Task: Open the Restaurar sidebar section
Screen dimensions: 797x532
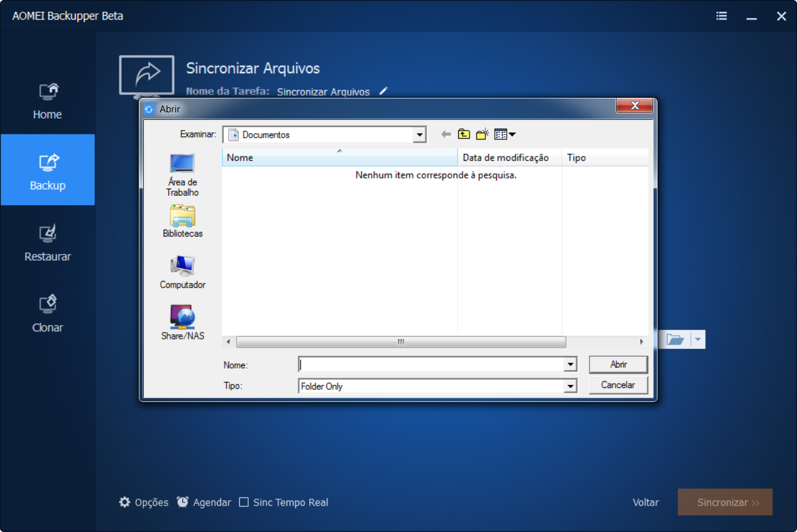Action: click(47, 242)
